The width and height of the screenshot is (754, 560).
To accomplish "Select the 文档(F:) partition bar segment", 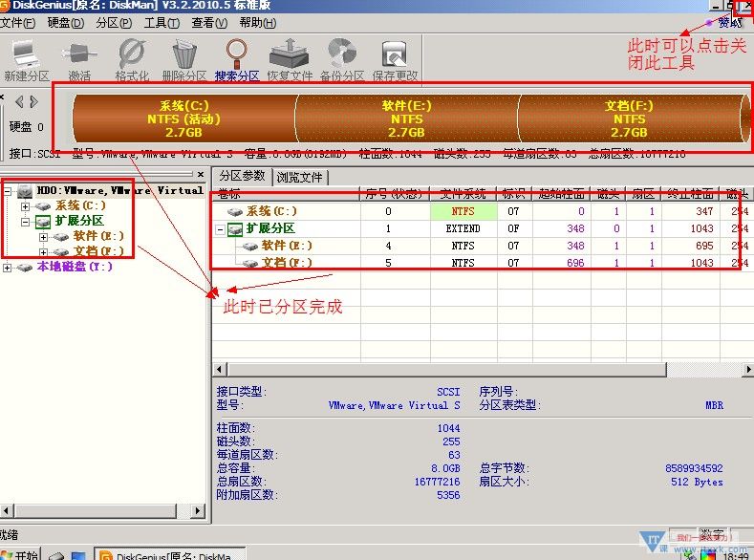I will pyautogui.click(x=630, y=118).
